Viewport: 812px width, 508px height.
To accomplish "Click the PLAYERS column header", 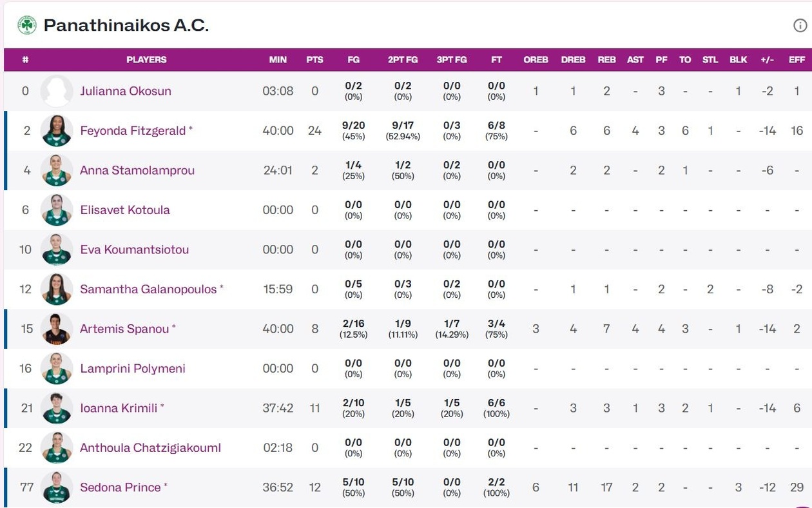I will tap(146, 60).
